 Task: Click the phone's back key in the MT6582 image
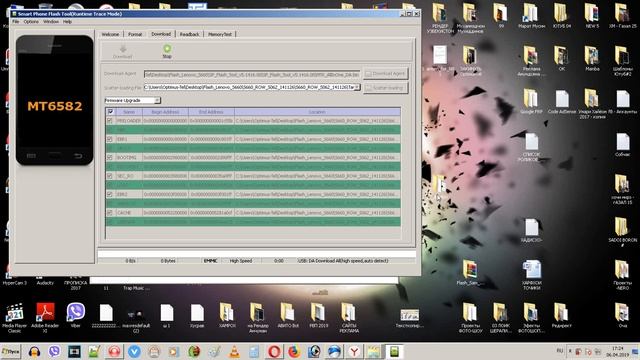78,156
